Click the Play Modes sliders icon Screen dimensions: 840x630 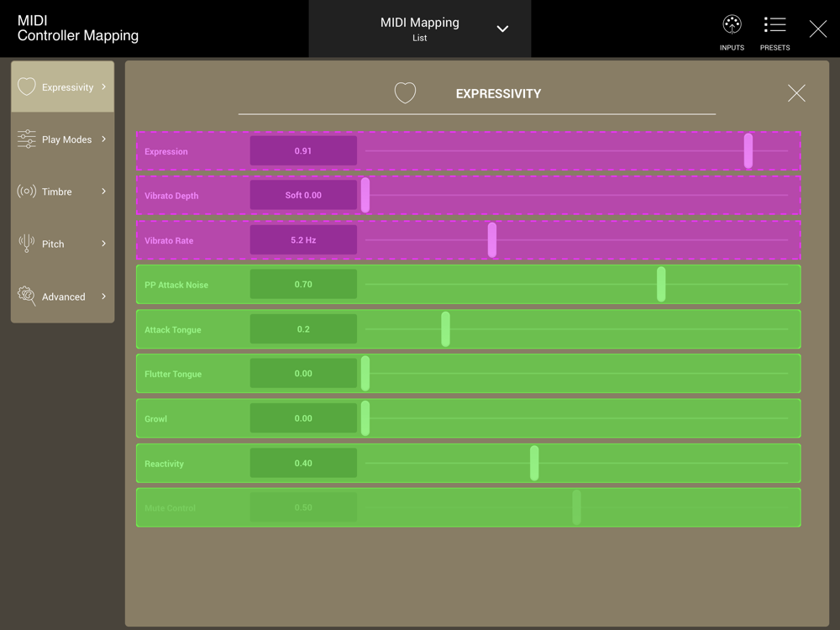(27, 139)
